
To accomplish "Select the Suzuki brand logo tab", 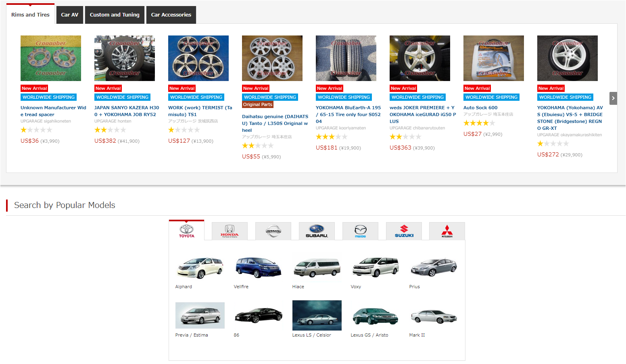I will (404, 231).
